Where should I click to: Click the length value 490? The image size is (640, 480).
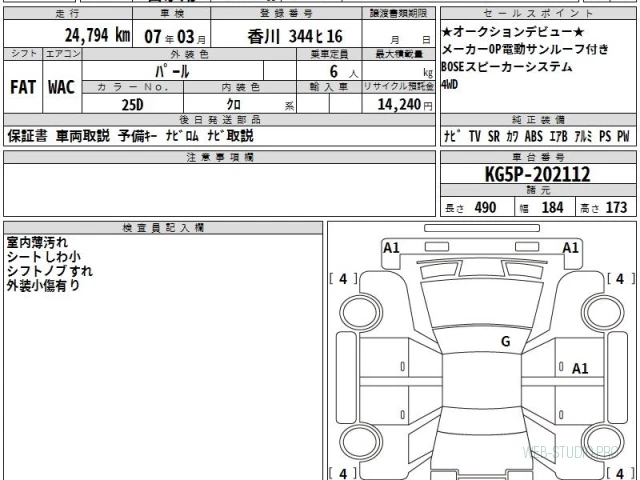coord(485,208)
